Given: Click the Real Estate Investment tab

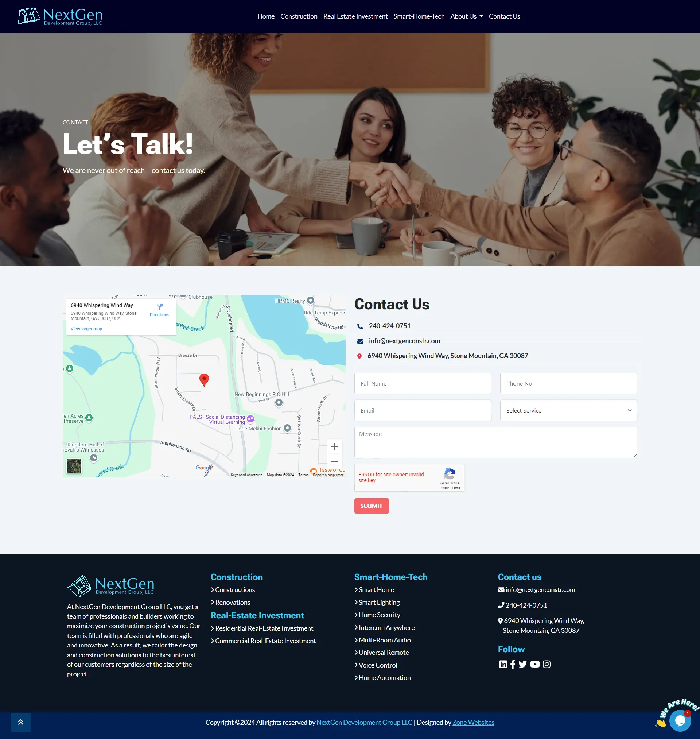Looking at the screenshot, I should pyautogui.click(x=355, y=16).
